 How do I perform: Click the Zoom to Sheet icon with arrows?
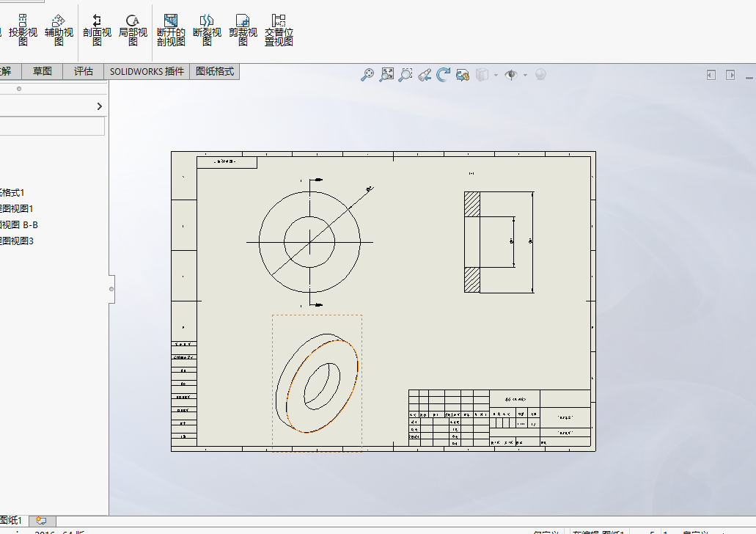coord(386,75)
